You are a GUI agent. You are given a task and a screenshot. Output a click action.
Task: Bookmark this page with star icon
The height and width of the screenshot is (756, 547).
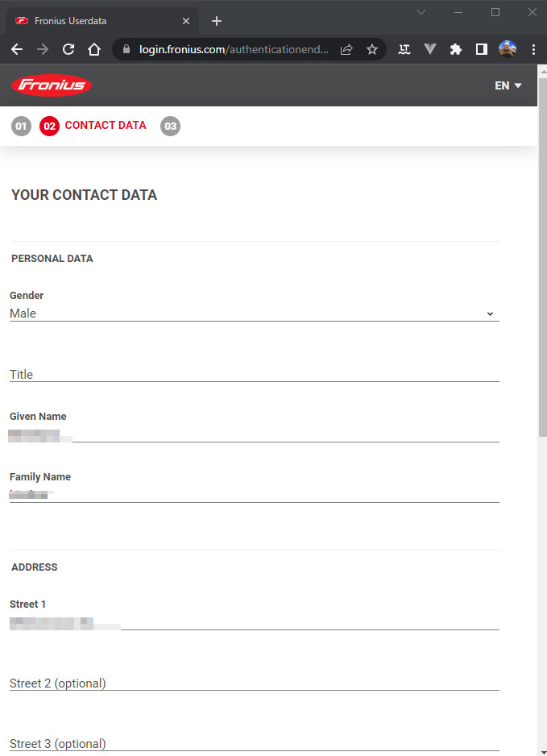point(372,49)
